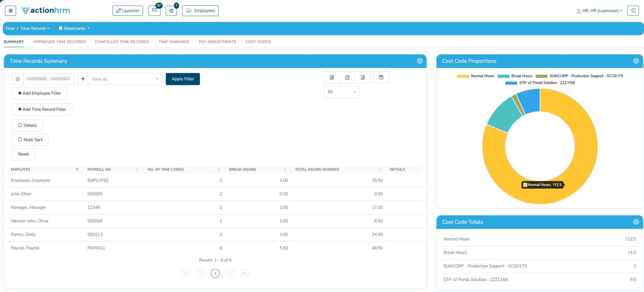644x292 pixels.
Task: Switch to Approved Time Records tab
Action: pyautogui.click(x=59, y=42)
